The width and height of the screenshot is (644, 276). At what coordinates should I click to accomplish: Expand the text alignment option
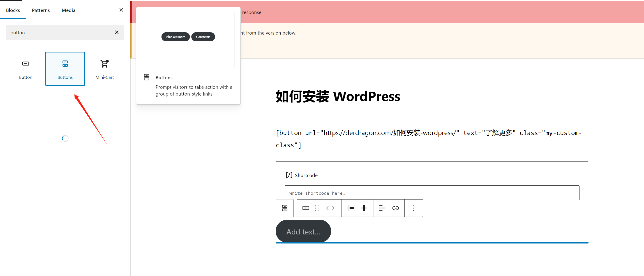tap(382, 208)
